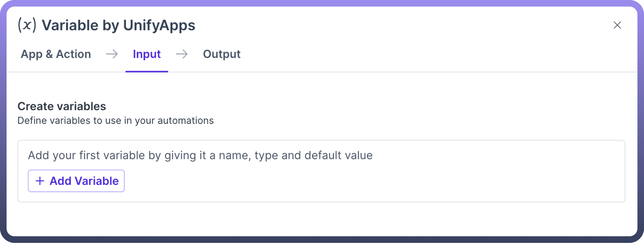Click the 'Create variables' heading
Image resolution: width=644 pixels, height=243 pixels.
click(62, 106)
